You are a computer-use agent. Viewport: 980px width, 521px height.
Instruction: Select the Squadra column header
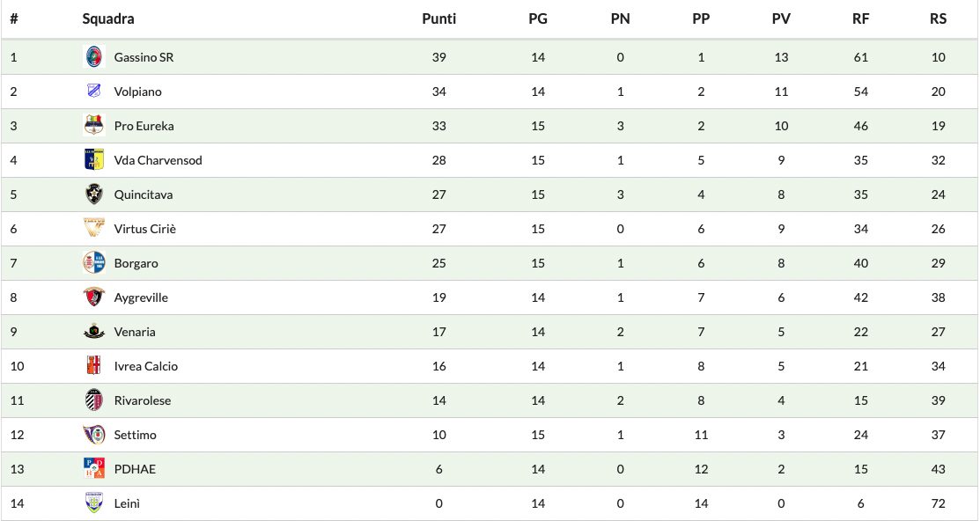coord(108,18)
